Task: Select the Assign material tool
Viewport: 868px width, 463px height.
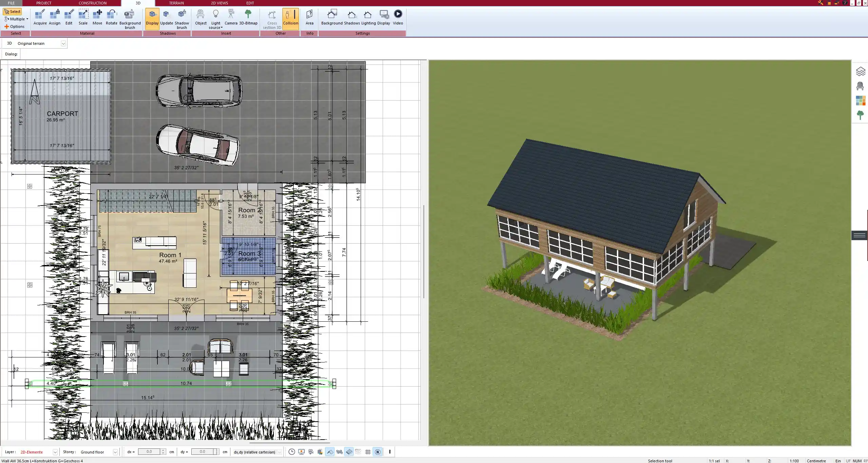Action: pyautogui.click(x=54, y=17)
